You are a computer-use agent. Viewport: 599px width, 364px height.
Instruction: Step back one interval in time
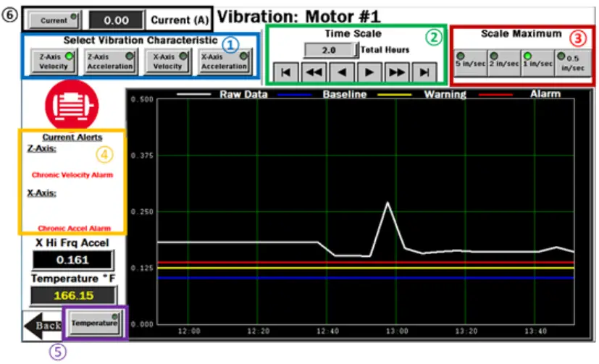(342, 72)
